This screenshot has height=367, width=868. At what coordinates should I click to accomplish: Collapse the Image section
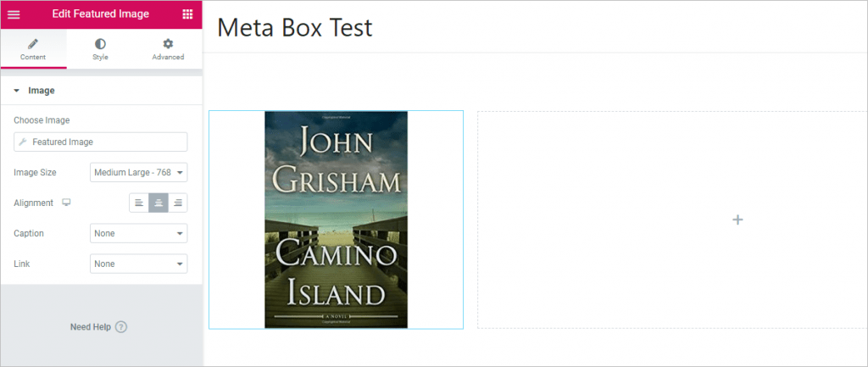pos(17,90)
